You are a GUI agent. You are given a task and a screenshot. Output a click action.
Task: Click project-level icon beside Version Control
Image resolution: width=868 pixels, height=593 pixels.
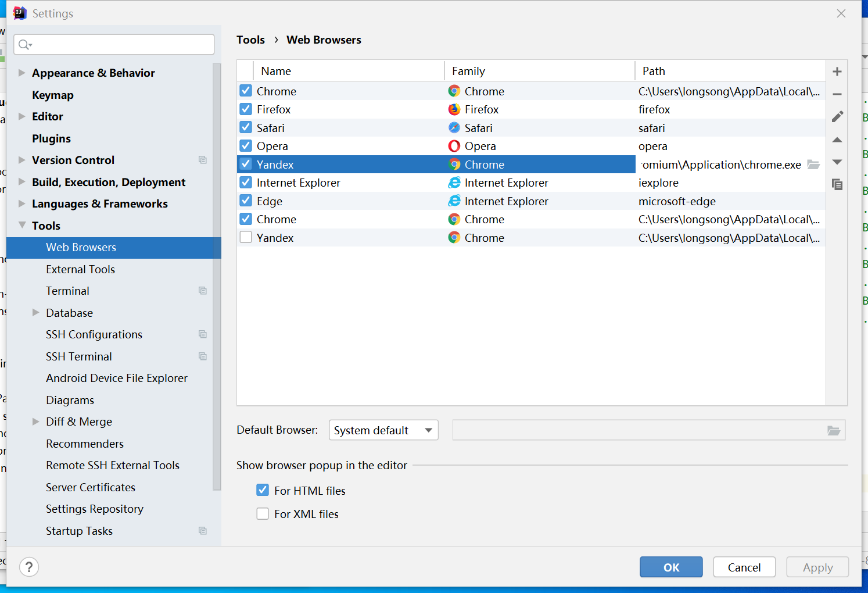(x=203, y=160)
